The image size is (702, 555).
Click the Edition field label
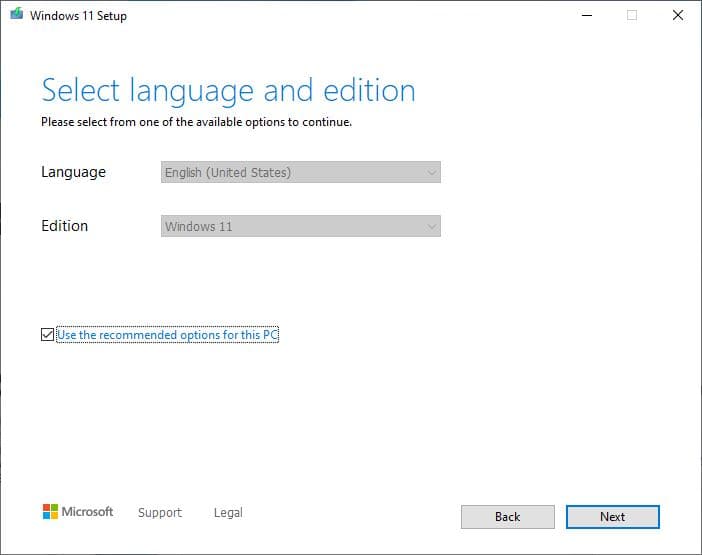64,226
